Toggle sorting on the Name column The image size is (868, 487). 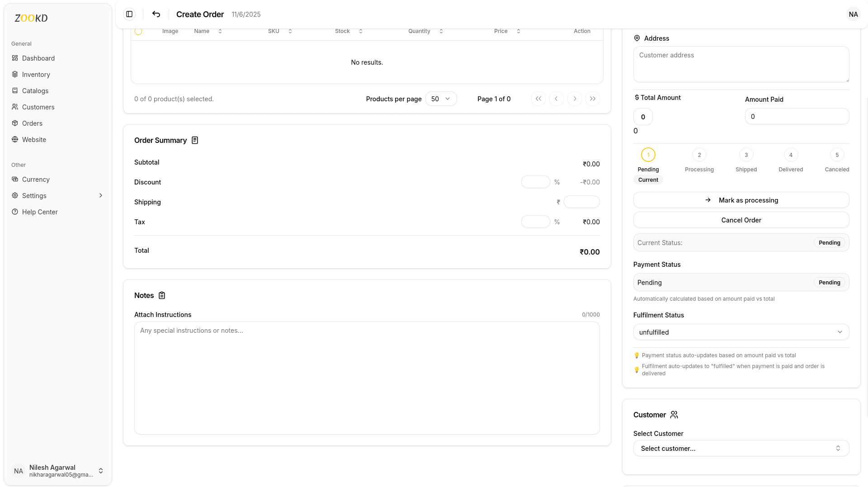point(220,31)
